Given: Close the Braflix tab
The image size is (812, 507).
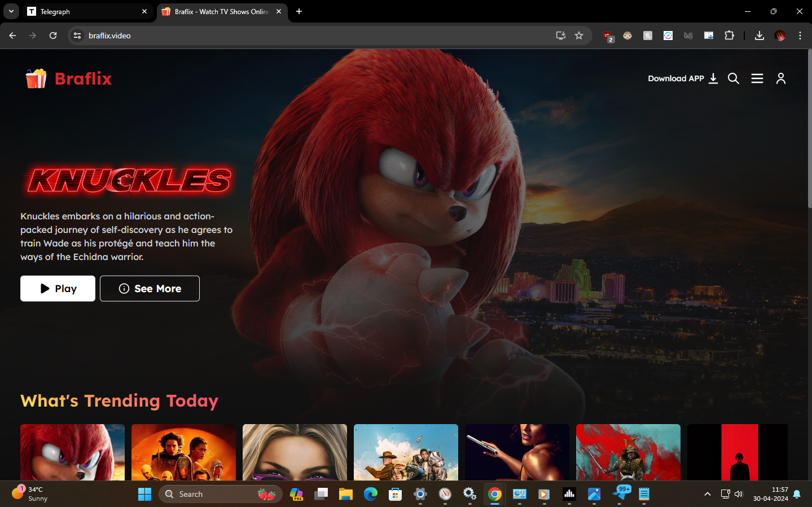Looking at the screenshot, I should [279, 11].
